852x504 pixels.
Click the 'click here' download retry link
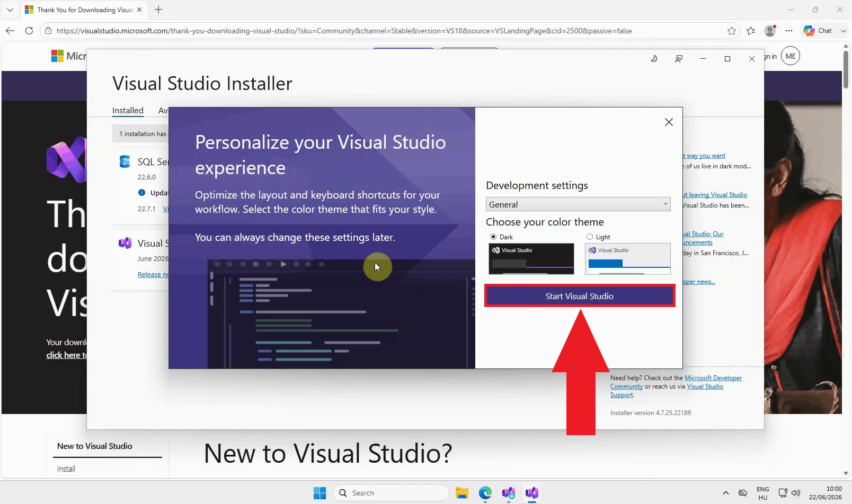point(66,355)
